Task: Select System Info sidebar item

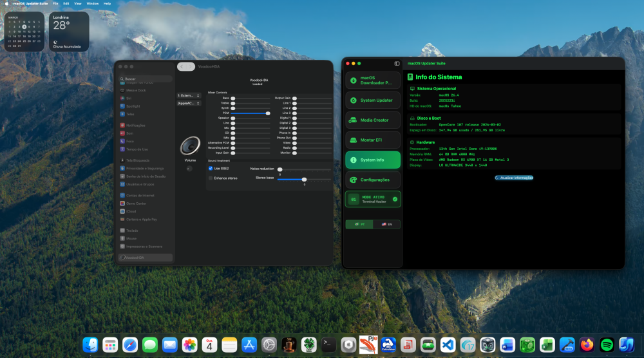Action: 373,160
